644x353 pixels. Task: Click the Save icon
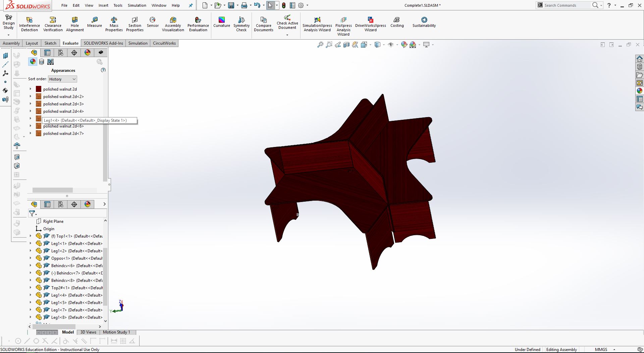click(x=231, y=5)
